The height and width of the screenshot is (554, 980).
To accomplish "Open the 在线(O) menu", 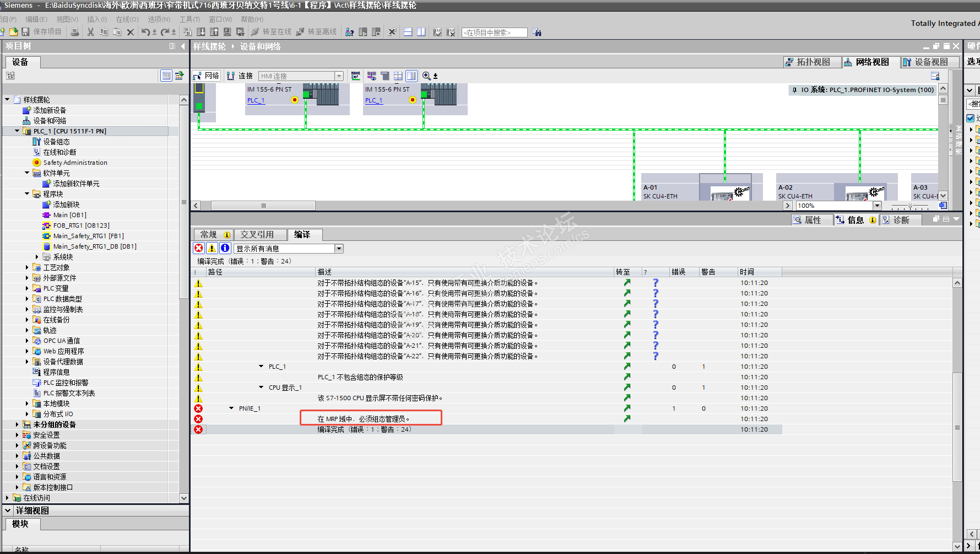I will tap(127, 19).
